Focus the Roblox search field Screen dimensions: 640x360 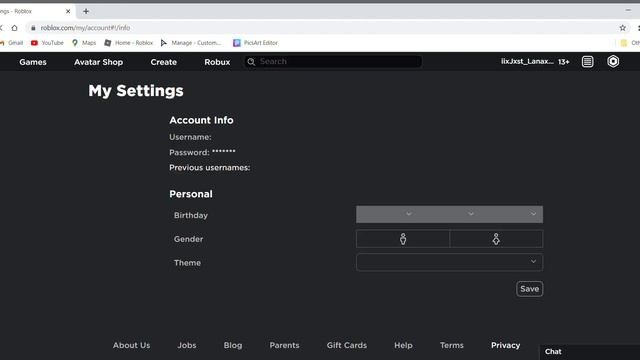pos(333,62)
